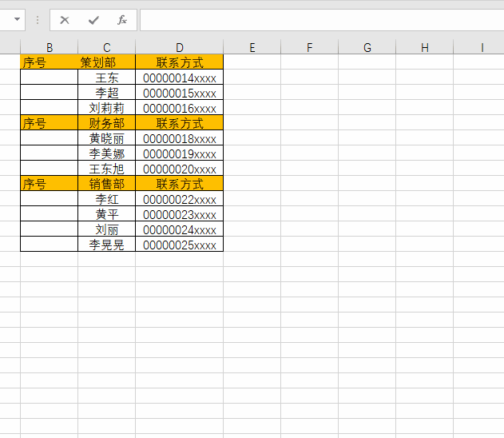Select the cell containing 王东
Viewport: 504px width, 438px height.
pos(107,77)
